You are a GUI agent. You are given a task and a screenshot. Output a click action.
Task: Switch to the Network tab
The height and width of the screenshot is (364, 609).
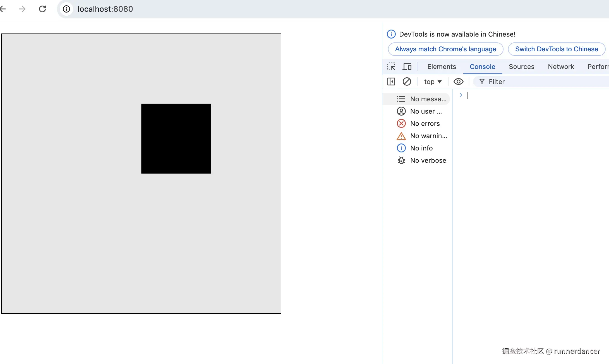tap(561, 66)
